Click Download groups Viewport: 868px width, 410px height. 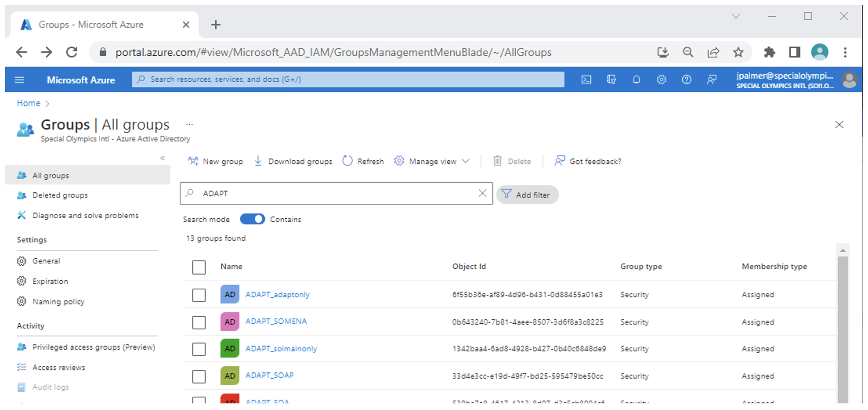293,161
